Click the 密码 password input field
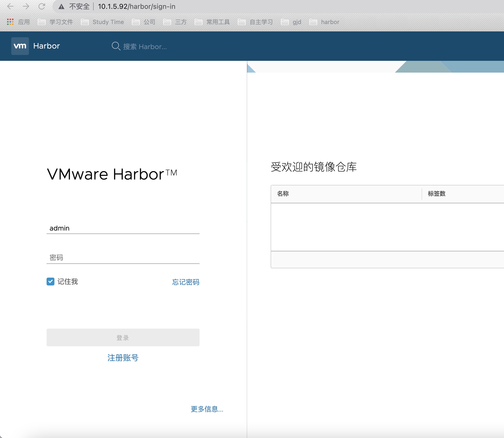Viewport: 504px width, 438px height. [x=123, y=258]
